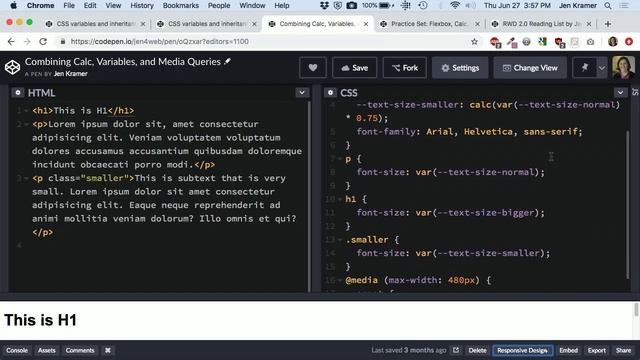
Task: Close the Combining Calc tab
Action: [366, 24]
